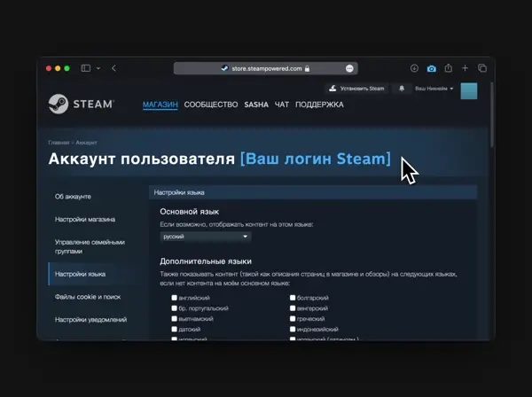Open the МАГАЗИН menu

(x=160, y=105)
